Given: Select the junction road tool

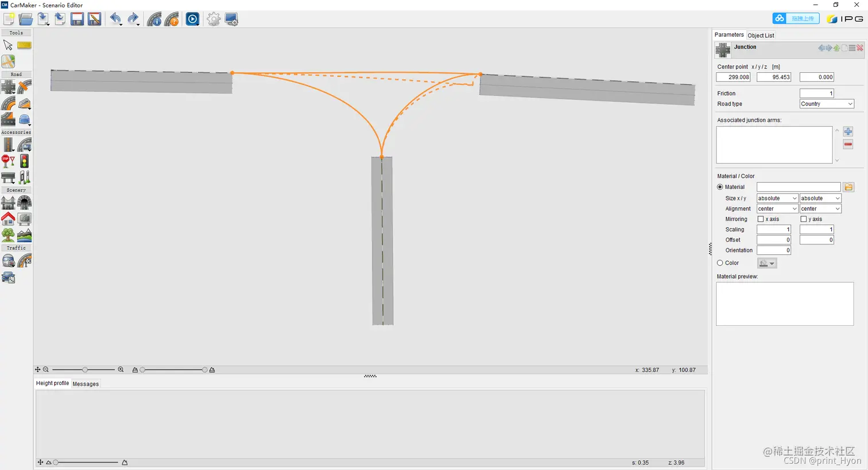Looking at the screenshot, I should point(8,87).
